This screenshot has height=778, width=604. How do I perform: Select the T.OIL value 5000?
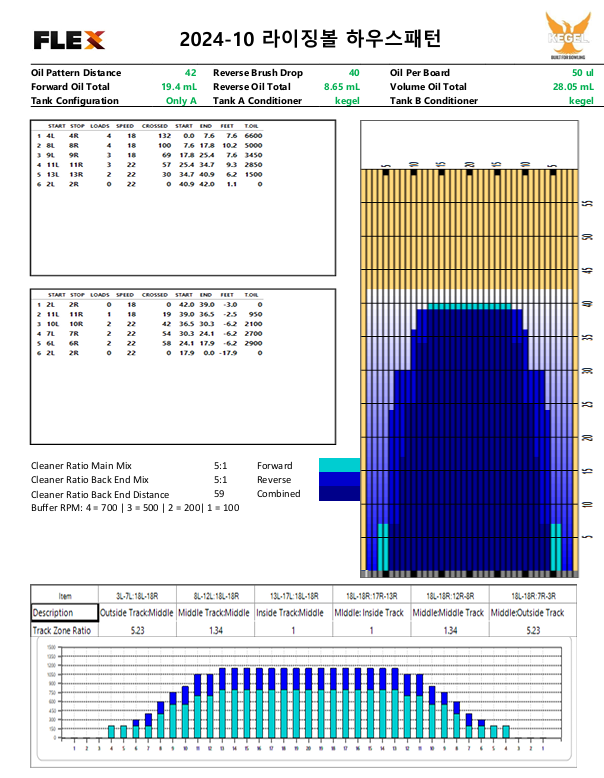253,145
